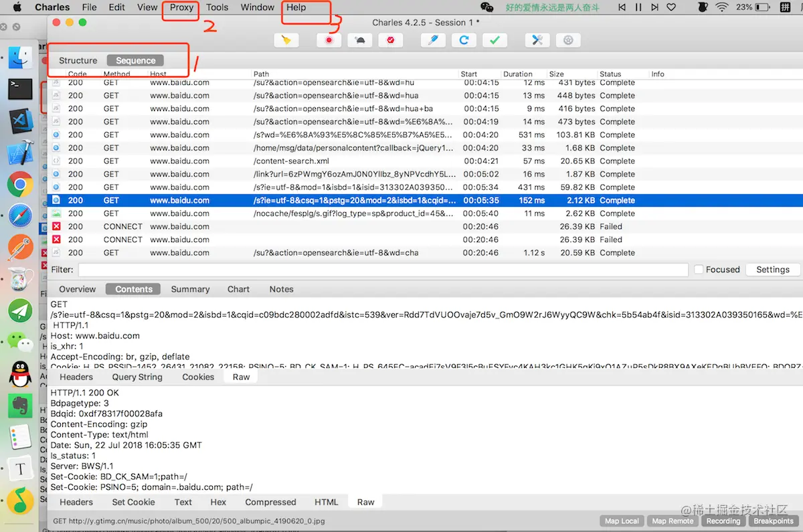Screen dimensions: 803x532
Task: Click the Map Local status button
Action: point(622,521)
